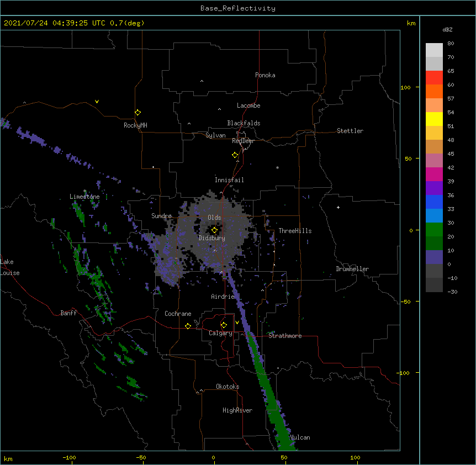Click the Calgary city label
The width and height of the screenshot is (476, 465).
[220, 333]
